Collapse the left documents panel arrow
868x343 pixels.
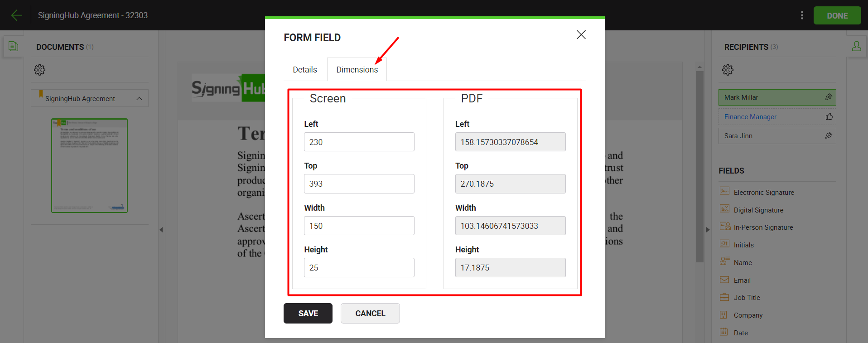point(161,230)
